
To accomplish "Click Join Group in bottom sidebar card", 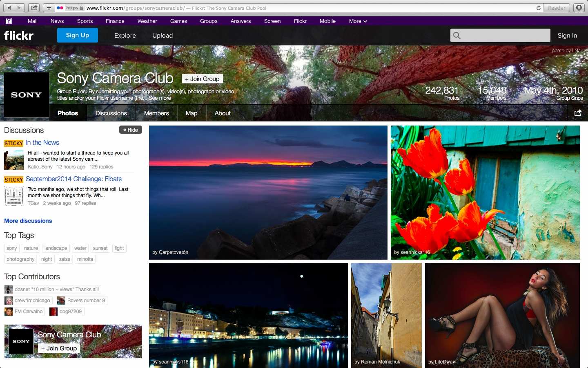I will pyautogui.click(x=59, y=348).
